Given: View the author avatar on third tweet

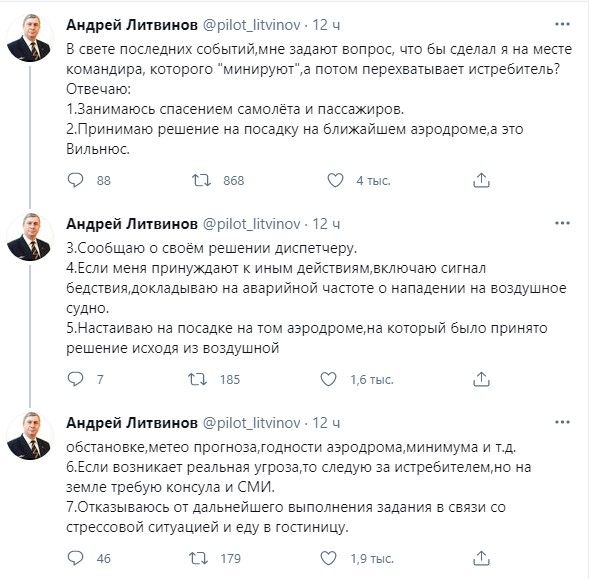Looking at the screenshot, I should coord(29,436).
